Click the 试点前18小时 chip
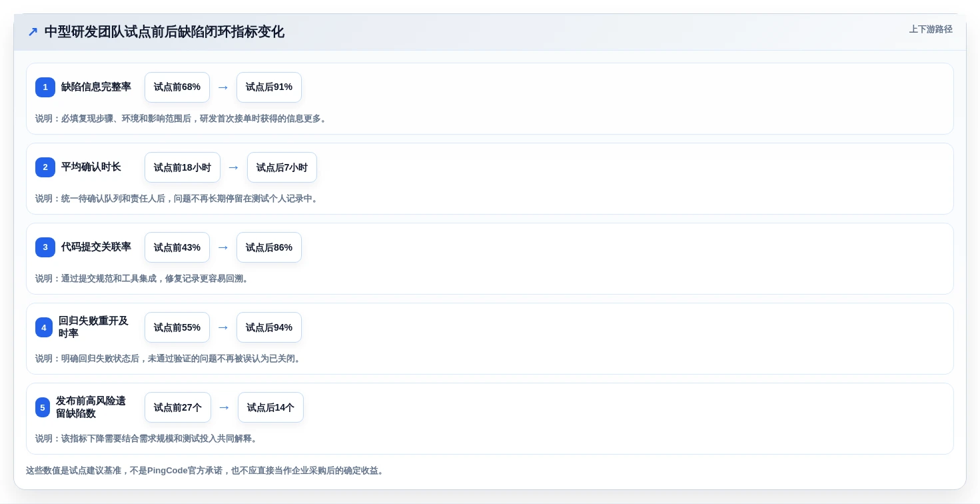This screenshot has height=504, width=980. tap(183, 167)
